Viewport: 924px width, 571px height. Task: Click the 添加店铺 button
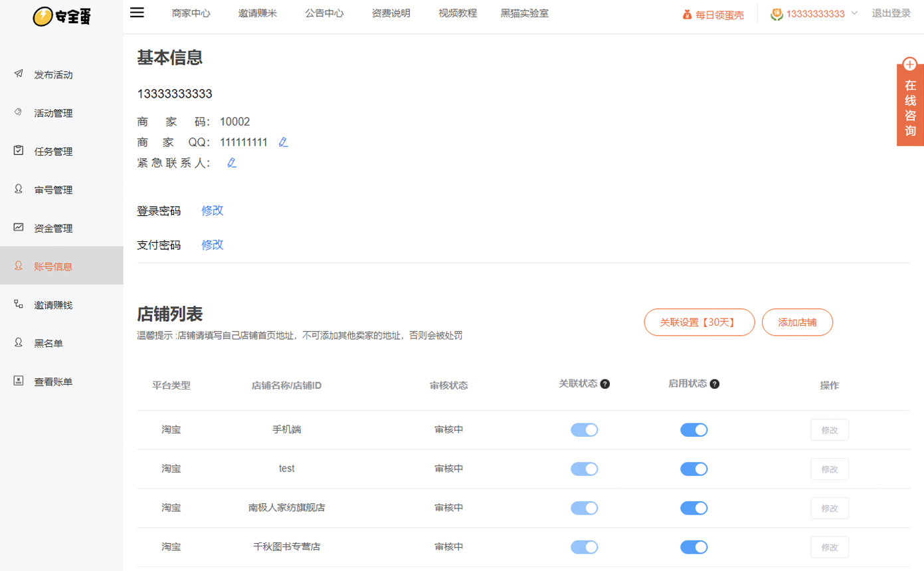[x=797, y=322]
